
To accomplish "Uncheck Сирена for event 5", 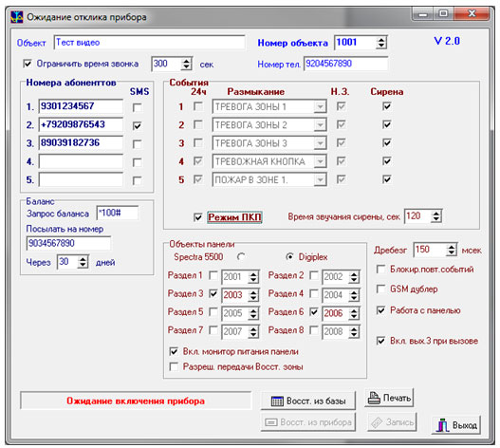I will coord(386,179).
